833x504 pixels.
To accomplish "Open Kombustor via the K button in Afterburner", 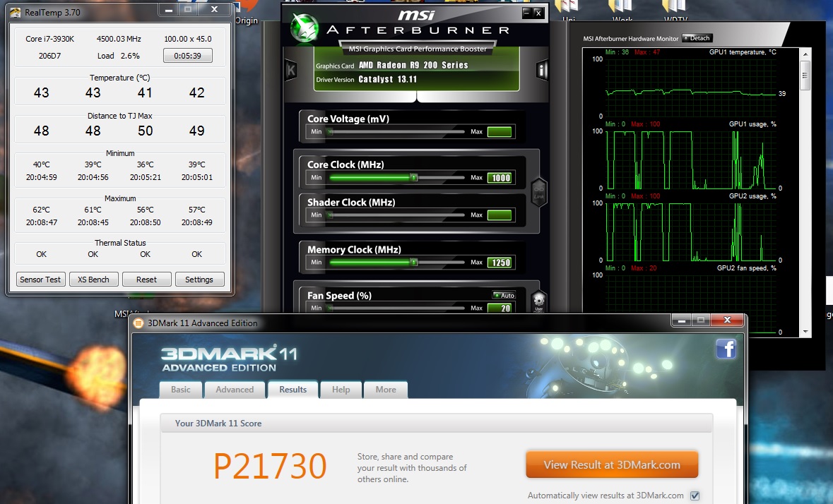I will click(x=290, y=70).
